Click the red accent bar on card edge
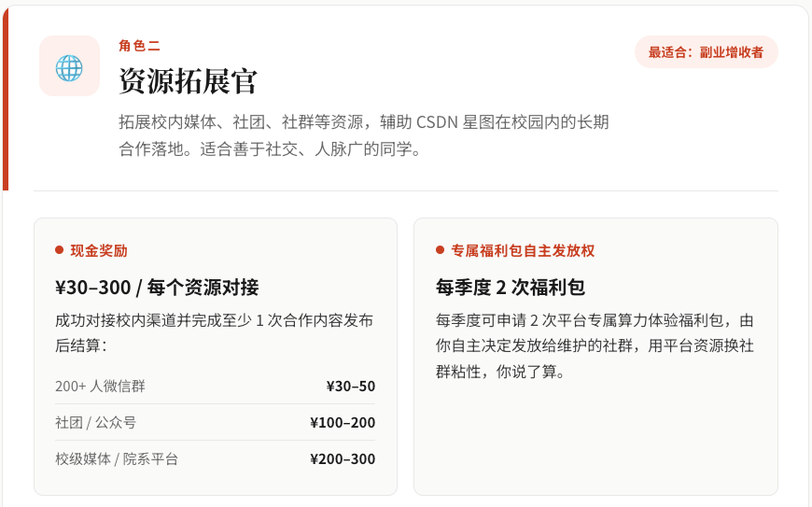The height and width of the screenshot is (507, 812). coord(6,98)
